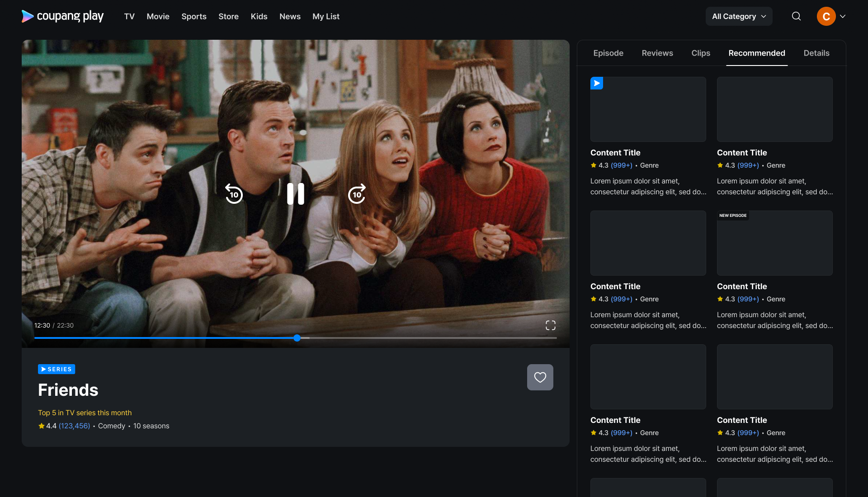The height and width of the screenshot is (497, 868).
Task: Open the Details tab
Action: [x=816, y=53]
